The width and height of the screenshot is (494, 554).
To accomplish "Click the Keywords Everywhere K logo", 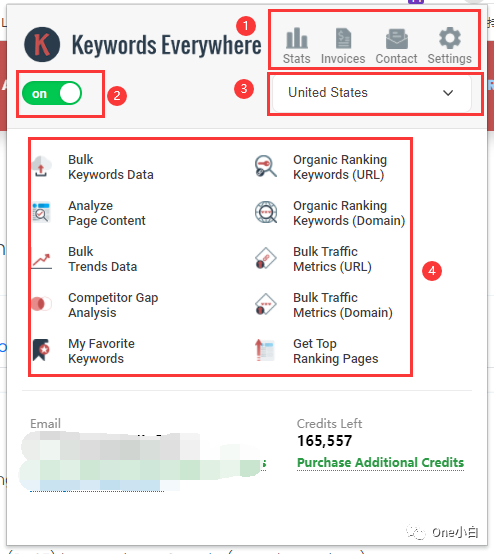I will (x=42, y=45).
